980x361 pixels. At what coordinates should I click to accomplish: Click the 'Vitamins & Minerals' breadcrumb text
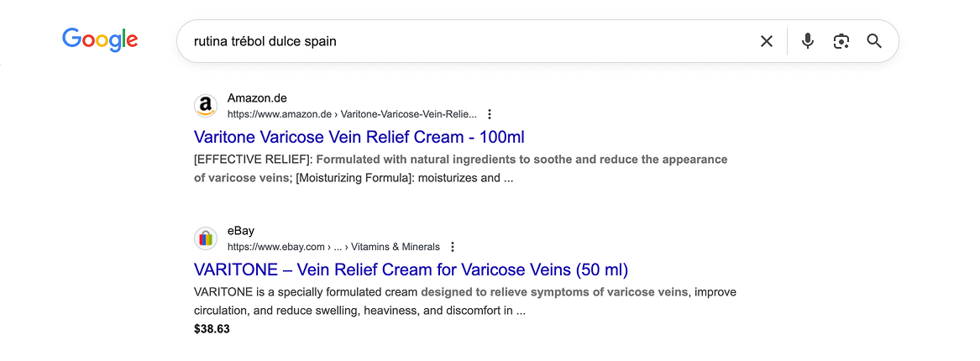(x=395, y=247)
